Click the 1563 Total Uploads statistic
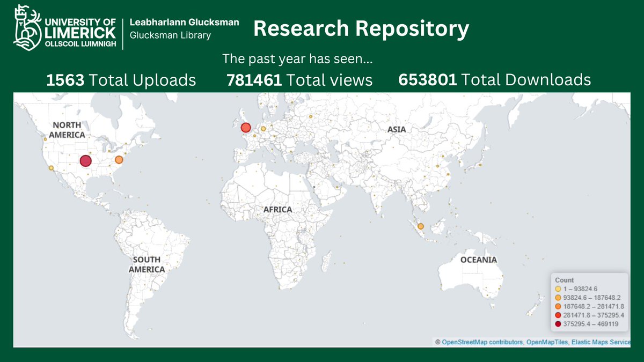The image size is (644, 362). click(121, 80)
